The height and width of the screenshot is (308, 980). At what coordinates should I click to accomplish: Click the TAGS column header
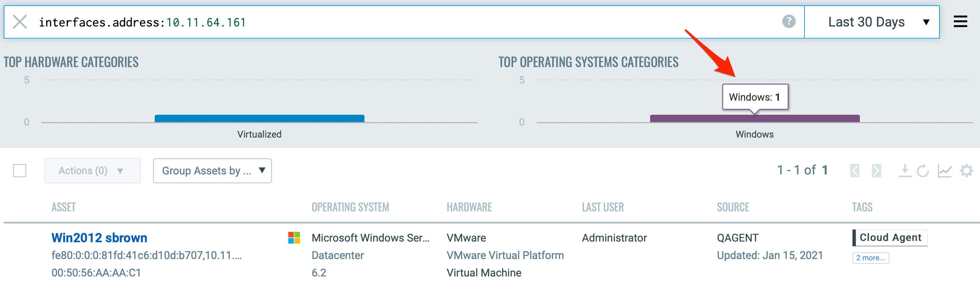(x=862, y=207)
